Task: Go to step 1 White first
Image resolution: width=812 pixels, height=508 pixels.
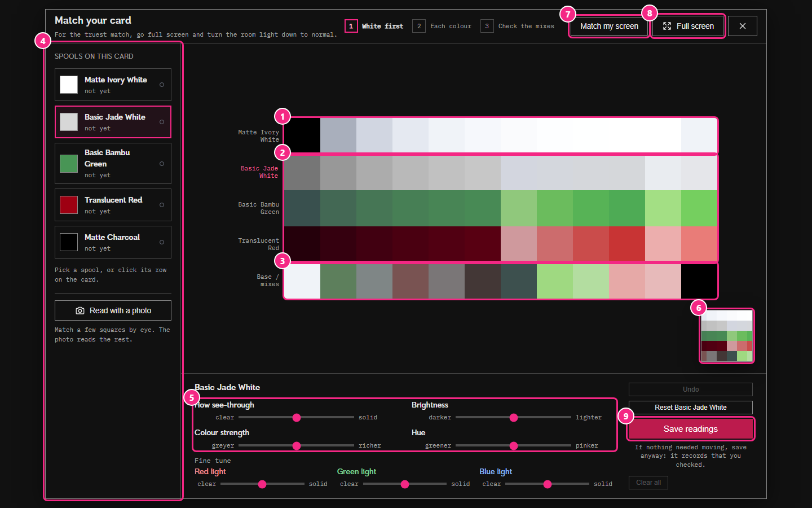Action: pyautogui.click(x=374, y=26)
